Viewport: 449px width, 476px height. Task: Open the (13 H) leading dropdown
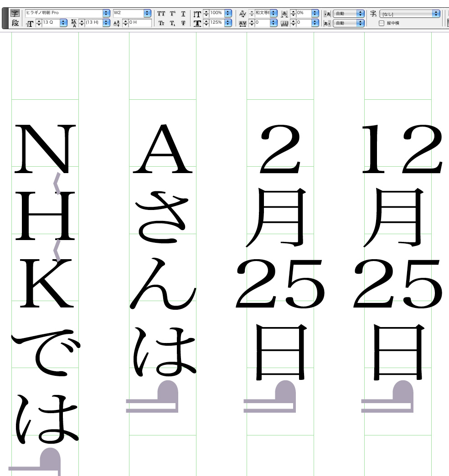click(106, 23)
